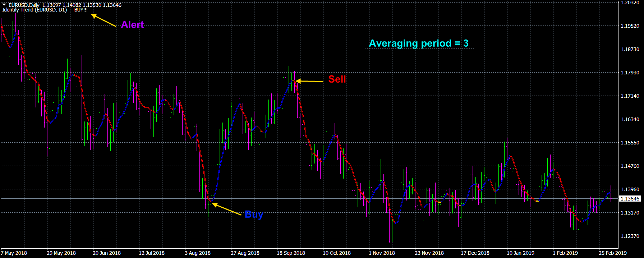This screenshot has height=258, width=644.
Task: Click the 7 May 2018 date label
Action: (x=14, y=253)
